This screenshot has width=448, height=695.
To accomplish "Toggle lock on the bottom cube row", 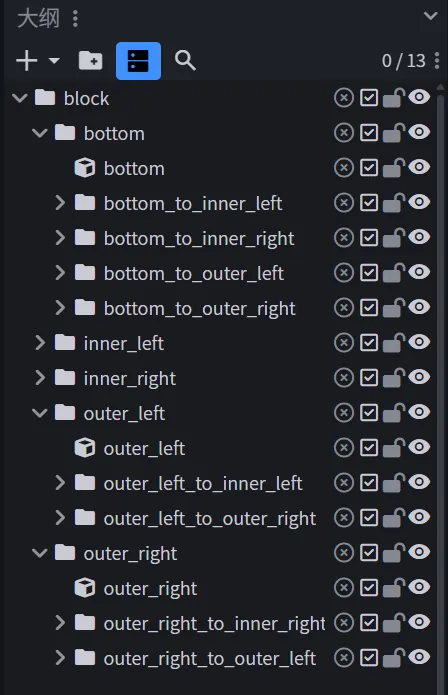I will 393,168.
